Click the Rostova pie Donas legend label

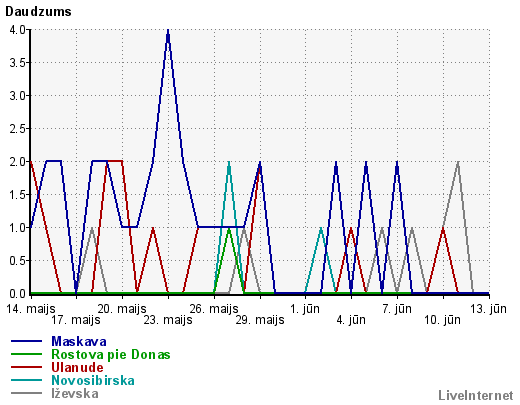111,354
